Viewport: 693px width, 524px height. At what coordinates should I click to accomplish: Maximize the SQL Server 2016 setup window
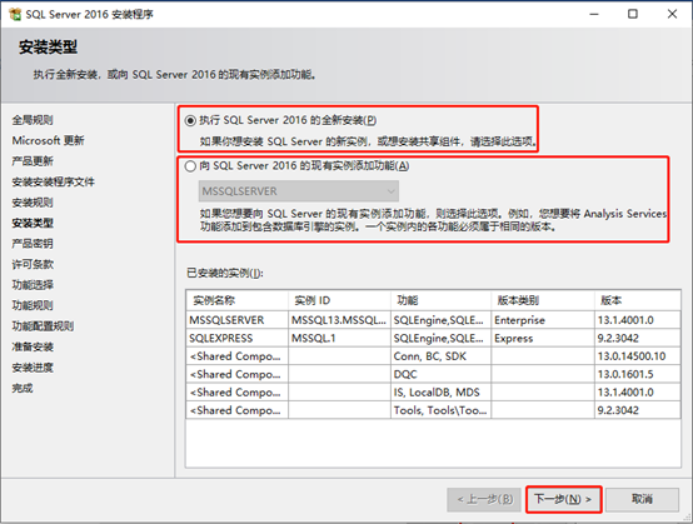[x=633, y=14]
